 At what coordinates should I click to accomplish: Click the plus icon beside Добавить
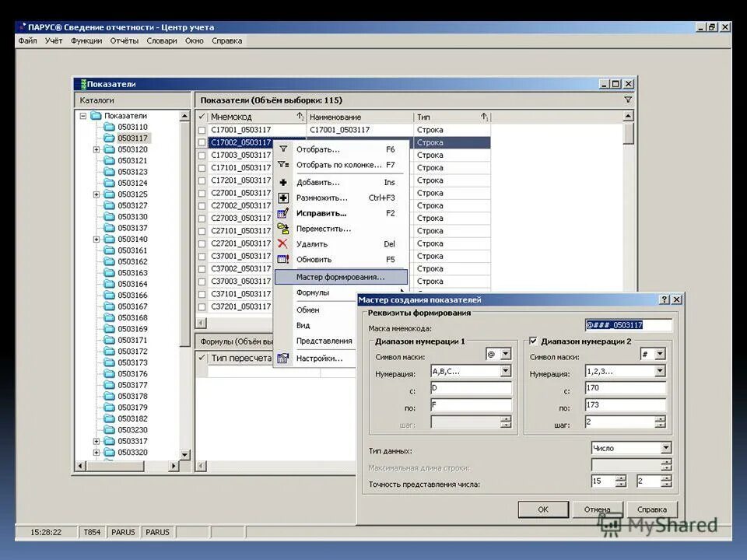pyautogui.click(x=283, y=182)
